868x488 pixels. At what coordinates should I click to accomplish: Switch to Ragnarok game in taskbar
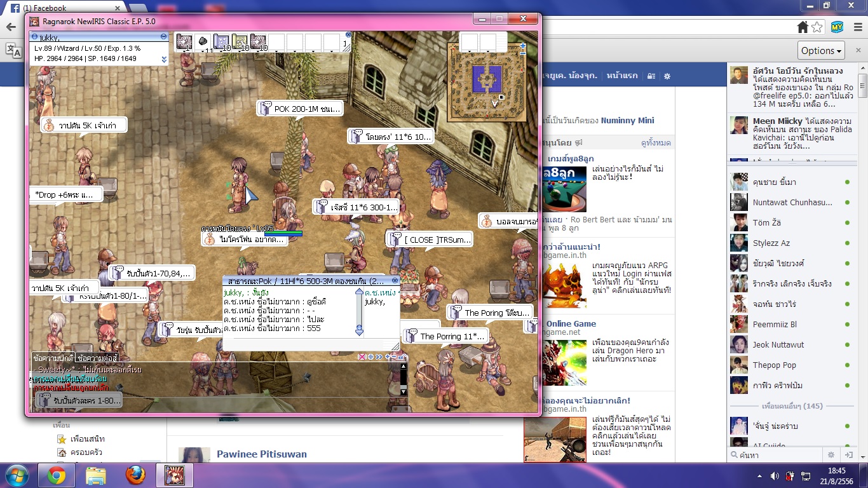[x=175, y=475]
